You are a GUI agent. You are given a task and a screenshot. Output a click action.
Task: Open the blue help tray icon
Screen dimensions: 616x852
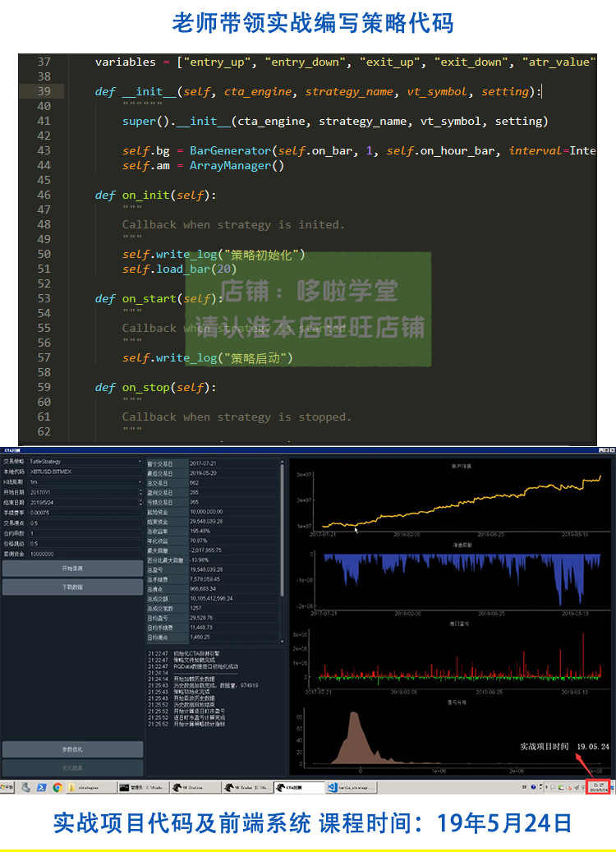click(533, 787)
